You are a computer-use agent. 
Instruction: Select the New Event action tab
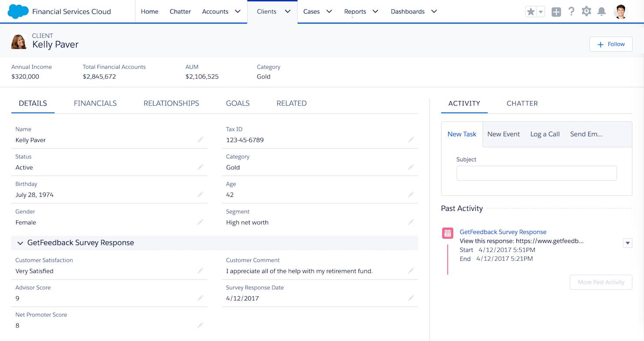(x=503, y=134)
